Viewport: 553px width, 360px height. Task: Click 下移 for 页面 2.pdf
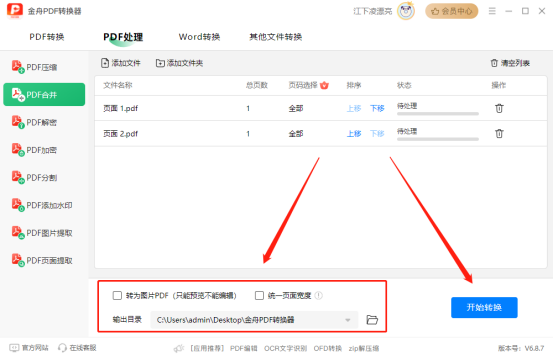pos(377,134)
